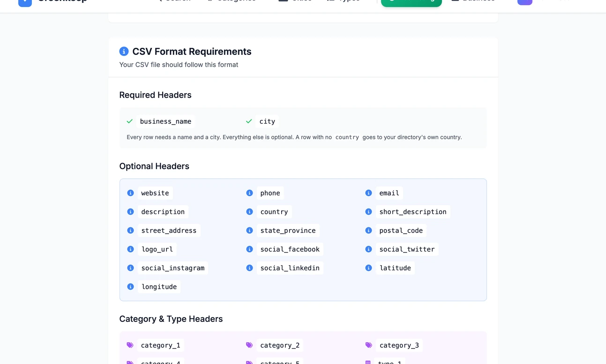Click the category_3 header chip
Viewport: 606px width, 364px height.
[x=399, y=345]
